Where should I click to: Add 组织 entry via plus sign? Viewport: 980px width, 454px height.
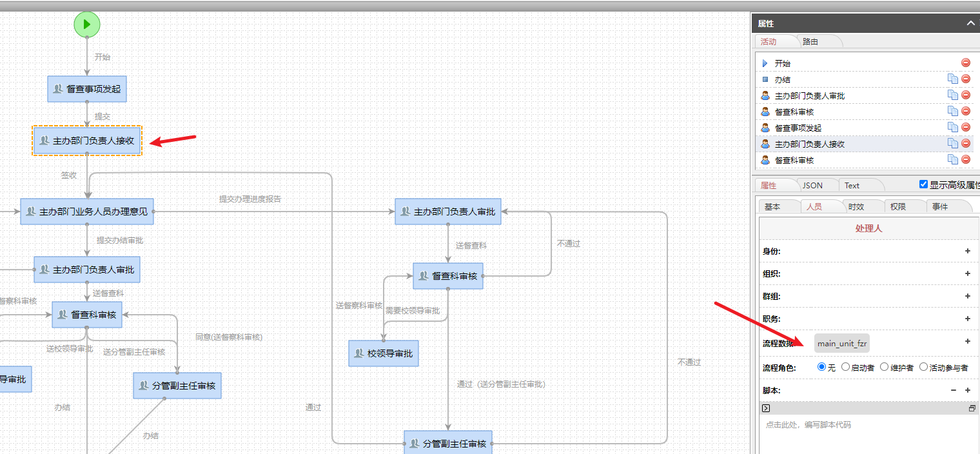tap(968, 273)
